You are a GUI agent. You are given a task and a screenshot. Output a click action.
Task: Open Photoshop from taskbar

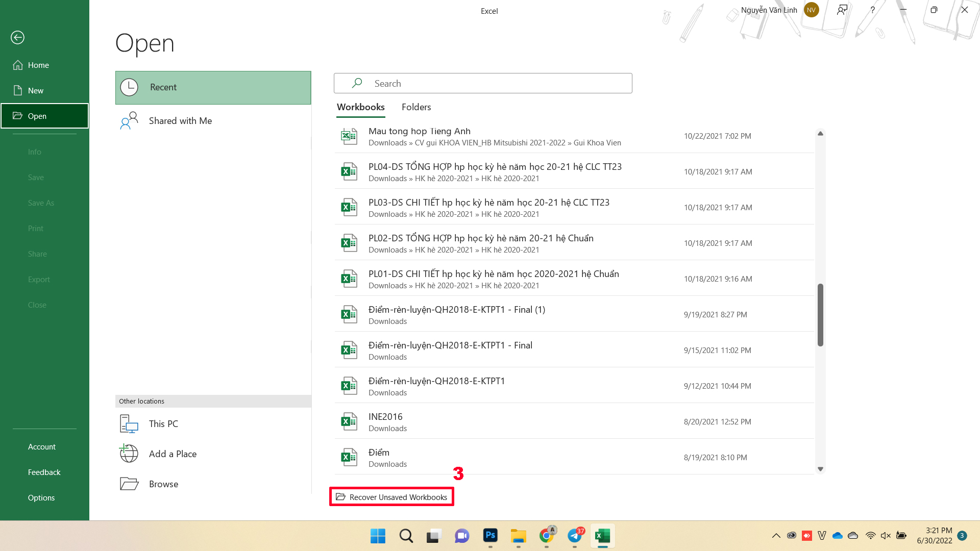[x=490, y=535]
